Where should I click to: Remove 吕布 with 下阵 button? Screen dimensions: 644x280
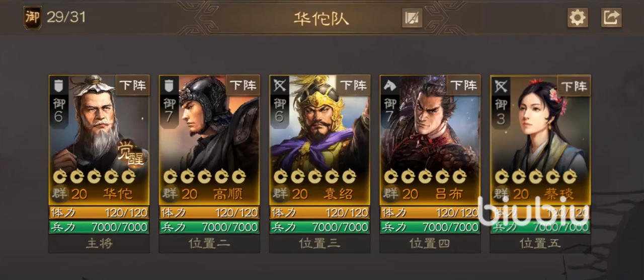[463, 85]
